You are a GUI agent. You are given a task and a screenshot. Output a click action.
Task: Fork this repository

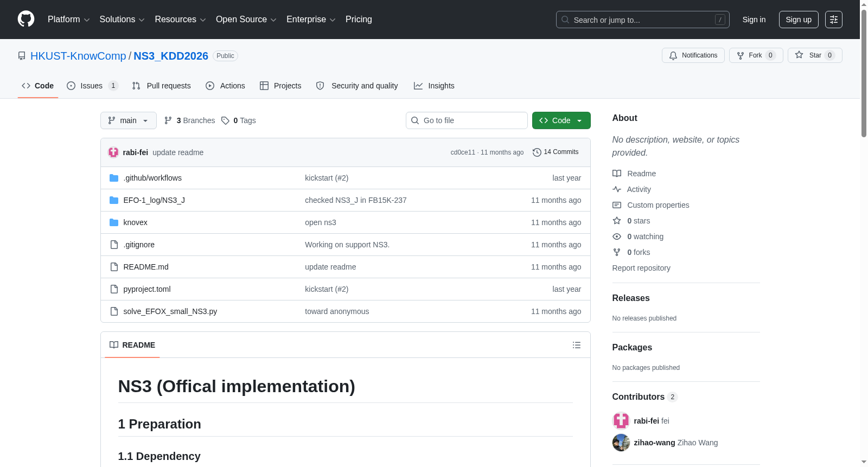click(x=756, y=55)
